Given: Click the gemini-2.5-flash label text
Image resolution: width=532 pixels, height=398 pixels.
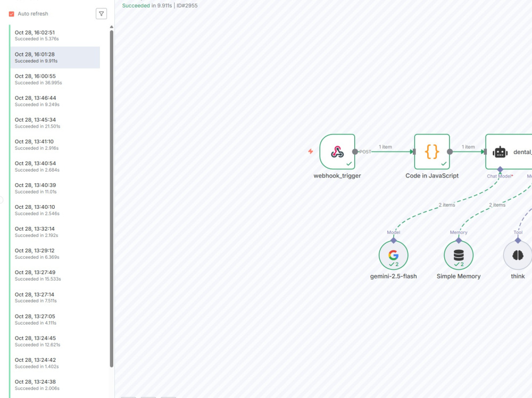Looking at the screenshot, I should pos(393,276).
